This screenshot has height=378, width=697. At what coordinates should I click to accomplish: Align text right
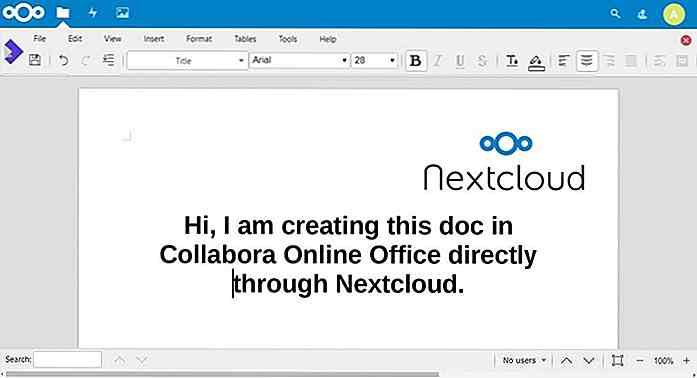click(609, 61)
